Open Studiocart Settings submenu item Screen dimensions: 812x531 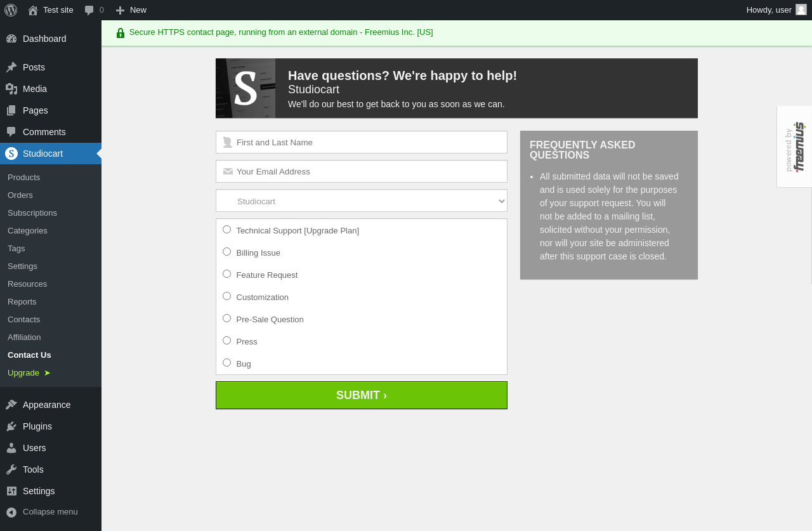pyautogui.click(x=51, y=266)
